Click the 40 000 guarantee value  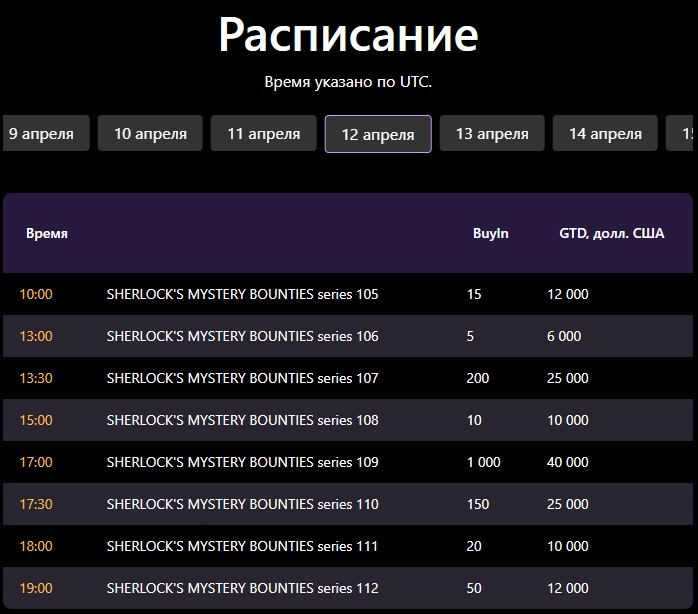(x=567, y=462)
